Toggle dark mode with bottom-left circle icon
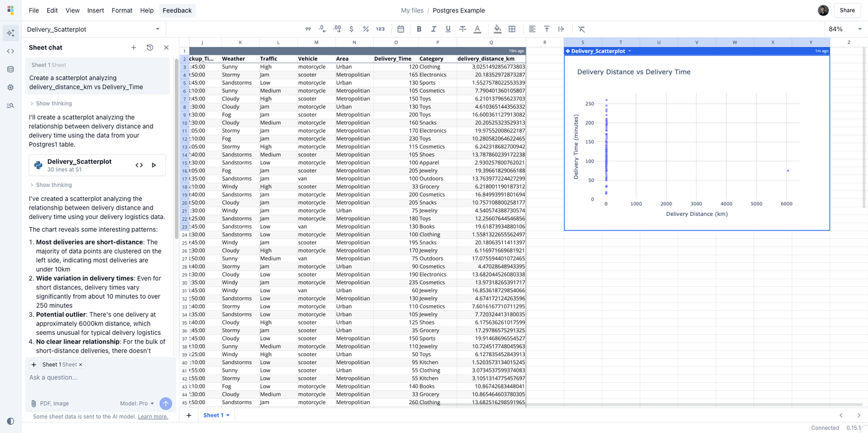Screen dimensions: 868x433 tap(9, 421)
